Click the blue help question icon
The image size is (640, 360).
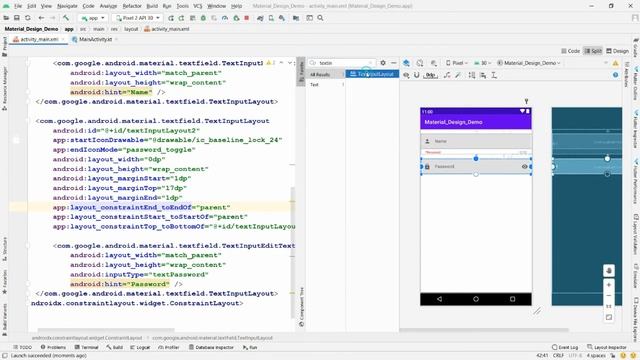pyautogui.click(x=615, y=75)
